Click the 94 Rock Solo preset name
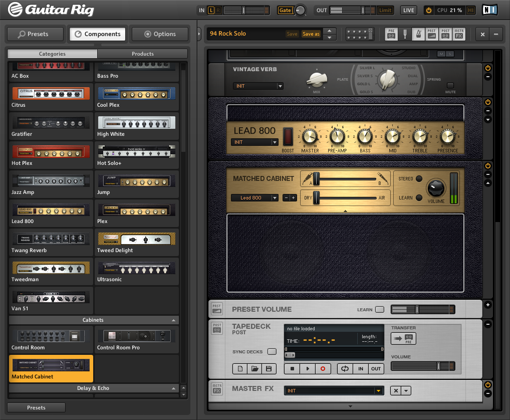 227,34
